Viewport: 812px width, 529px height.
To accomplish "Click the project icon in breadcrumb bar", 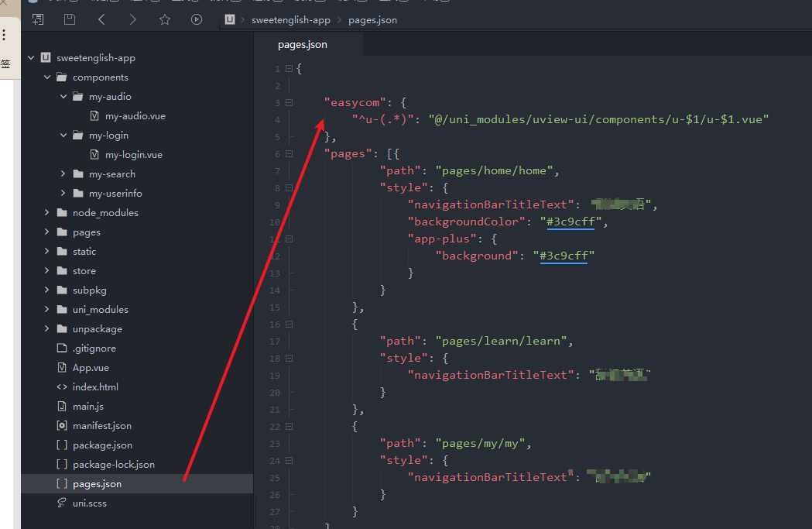I will click(230, 19).
